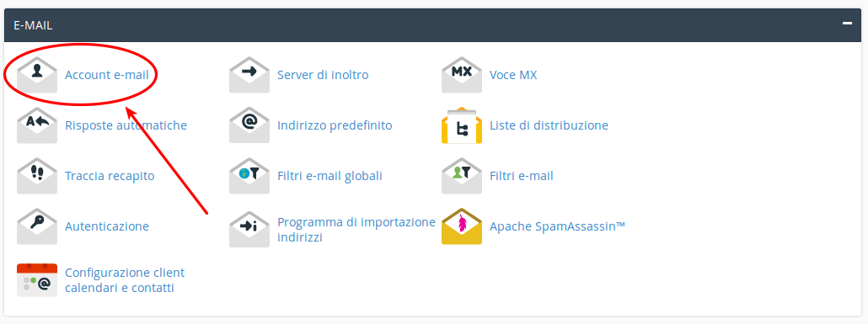
Task: Click the Liste di distribuzione link
Action: point(549,125)
